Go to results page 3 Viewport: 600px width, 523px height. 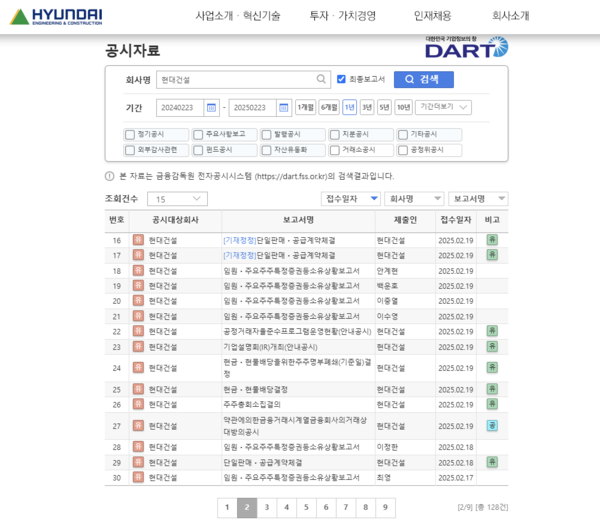pyautogui.click(x=267, y=507)
